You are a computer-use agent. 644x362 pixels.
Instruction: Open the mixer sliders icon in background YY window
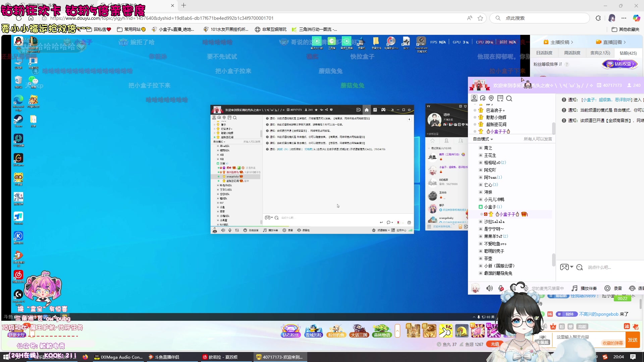coord(237,230)
